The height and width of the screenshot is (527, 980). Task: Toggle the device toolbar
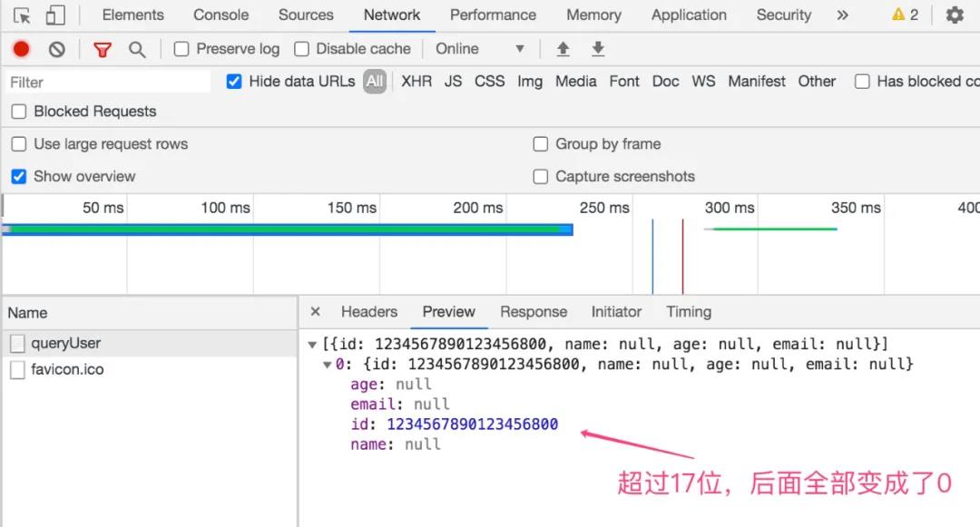point(54,15)
